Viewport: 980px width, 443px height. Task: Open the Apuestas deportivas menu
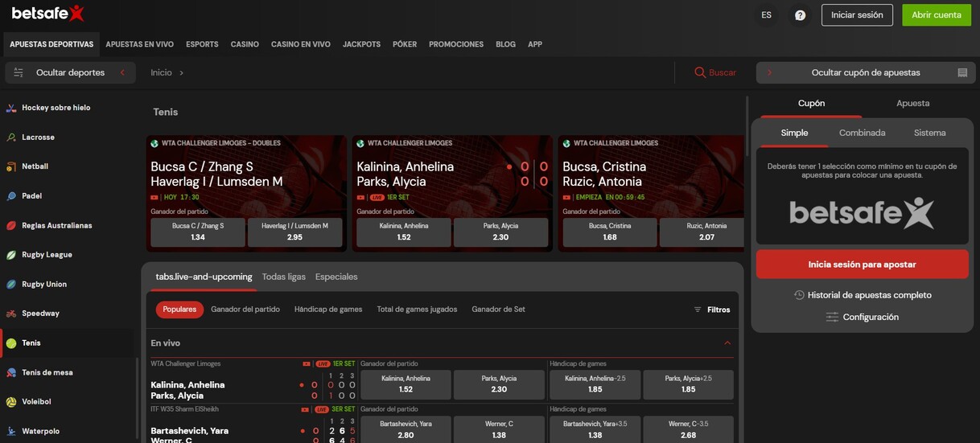[51, 44]
